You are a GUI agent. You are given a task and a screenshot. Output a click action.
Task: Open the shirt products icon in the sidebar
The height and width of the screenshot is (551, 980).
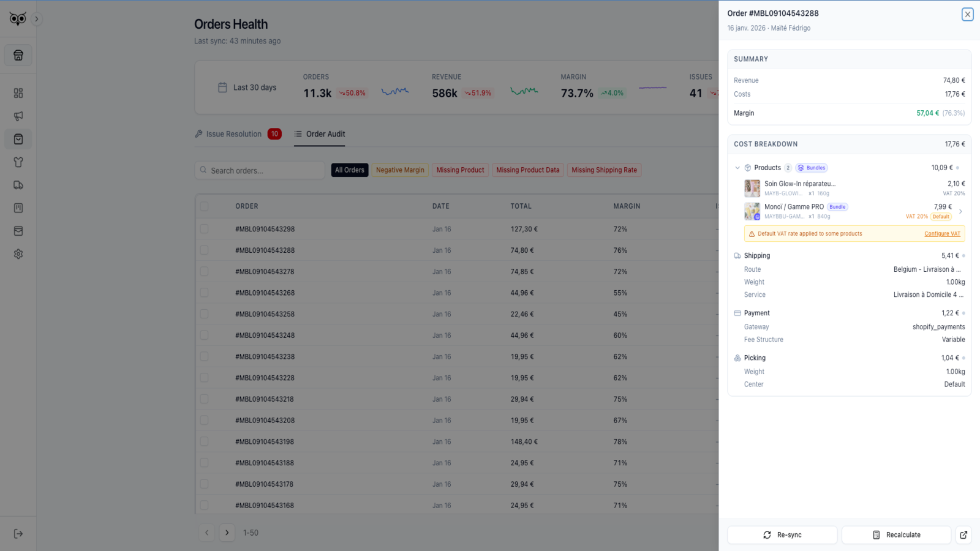point(18,162)
